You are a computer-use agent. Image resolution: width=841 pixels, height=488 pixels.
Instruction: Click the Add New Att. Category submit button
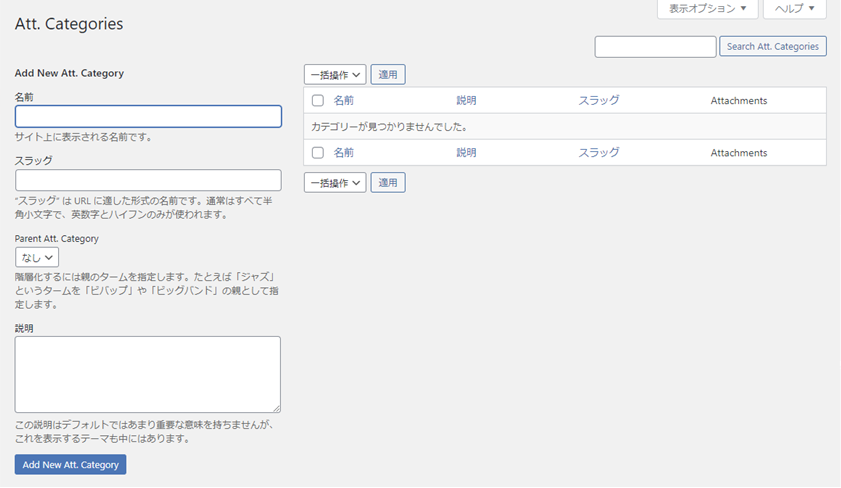click(x=70, y=464)
